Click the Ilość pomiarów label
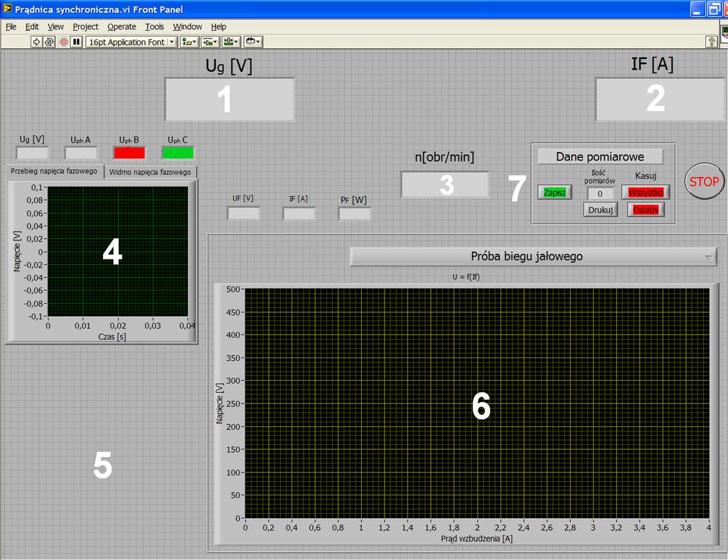The image size is (728, 560). point(599,177)
